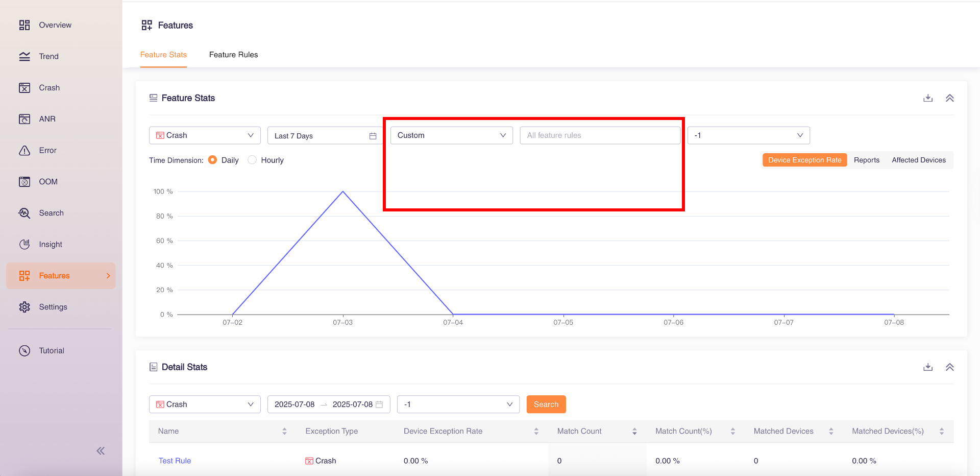Collapse the sidebar with double-chevron icon
The width and height of the screenshot is (980, 476).
[x=101, y=450]
